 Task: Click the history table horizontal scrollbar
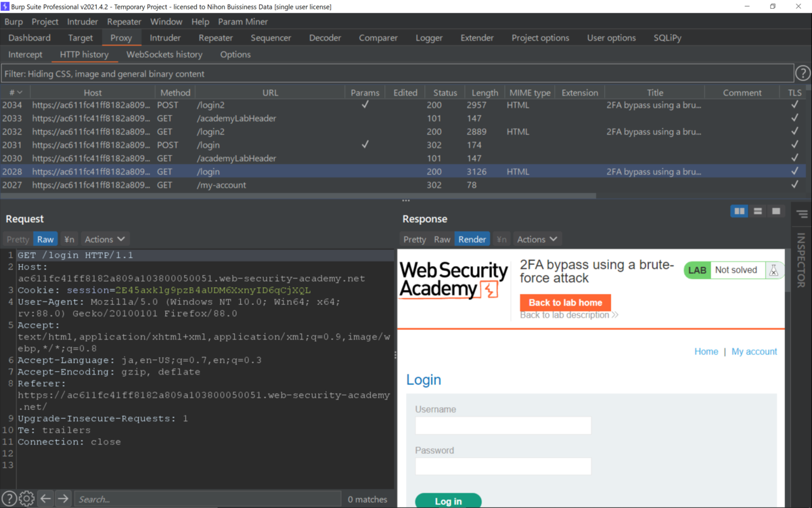tap(298, 196)
